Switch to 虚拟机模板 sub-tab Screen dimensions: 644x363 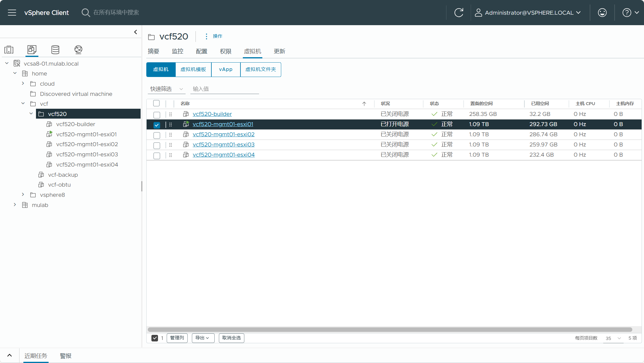(193, 69)
